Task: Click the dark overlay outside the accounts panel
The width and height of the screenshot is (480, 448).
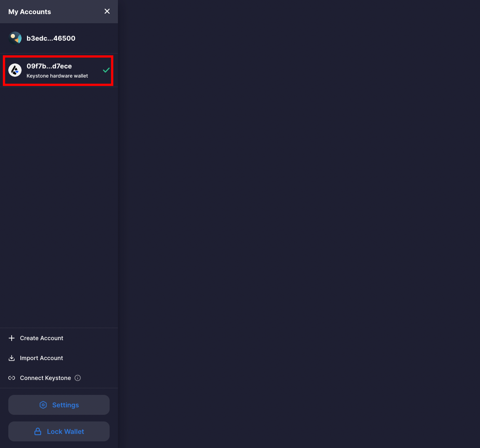Action: pos(299,224)
